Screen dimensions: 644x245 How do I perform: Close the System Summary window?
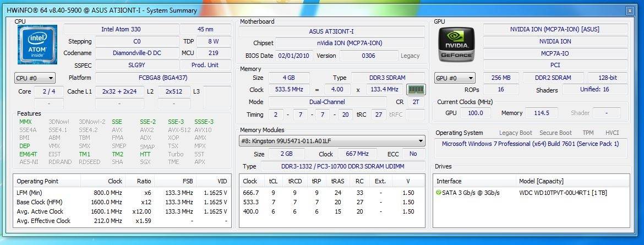[630, 10]
